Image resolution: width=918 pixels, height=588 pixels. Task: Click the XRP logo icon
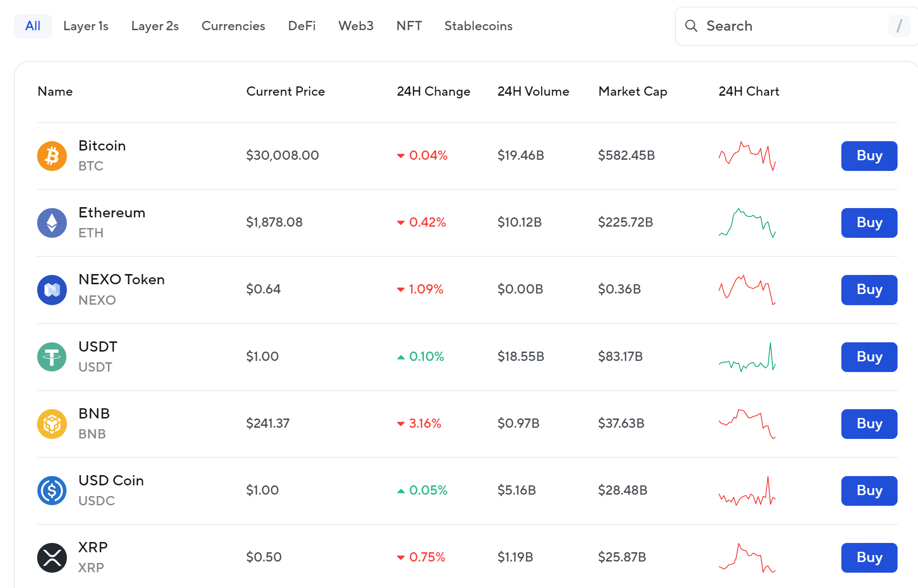coord(52,557)
